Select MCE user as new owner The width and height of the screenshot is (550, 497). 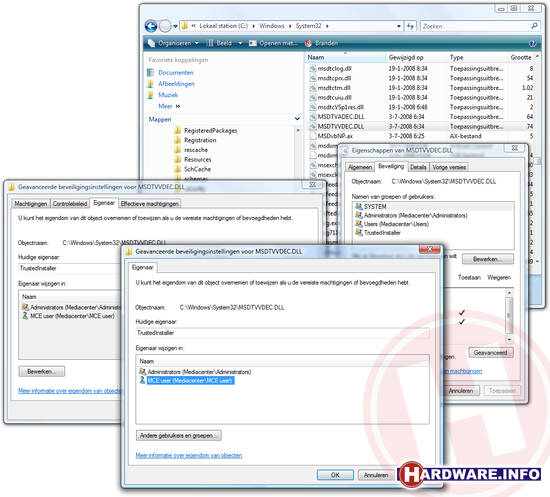(x=190, y=381)
